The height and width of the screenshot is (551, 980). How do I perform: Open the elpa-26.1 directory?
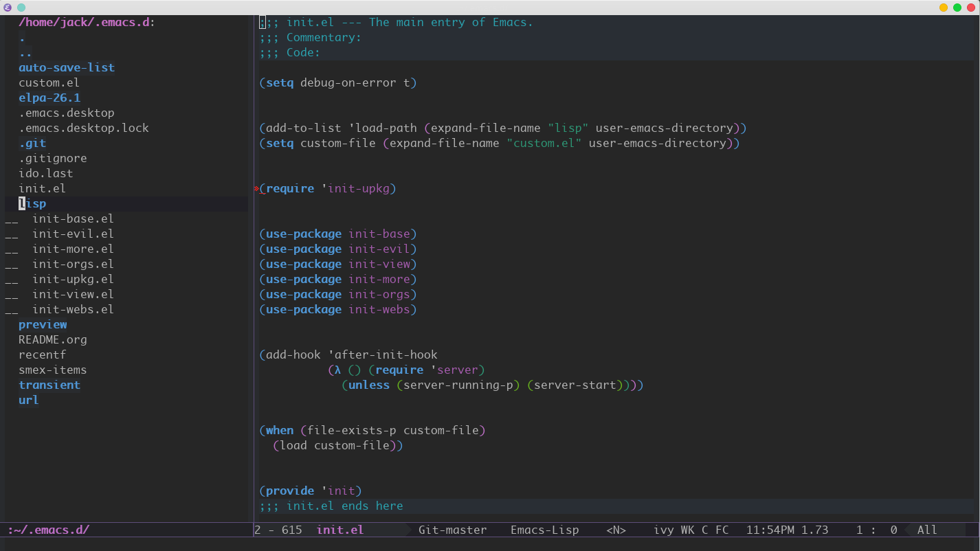pos(49,98)
